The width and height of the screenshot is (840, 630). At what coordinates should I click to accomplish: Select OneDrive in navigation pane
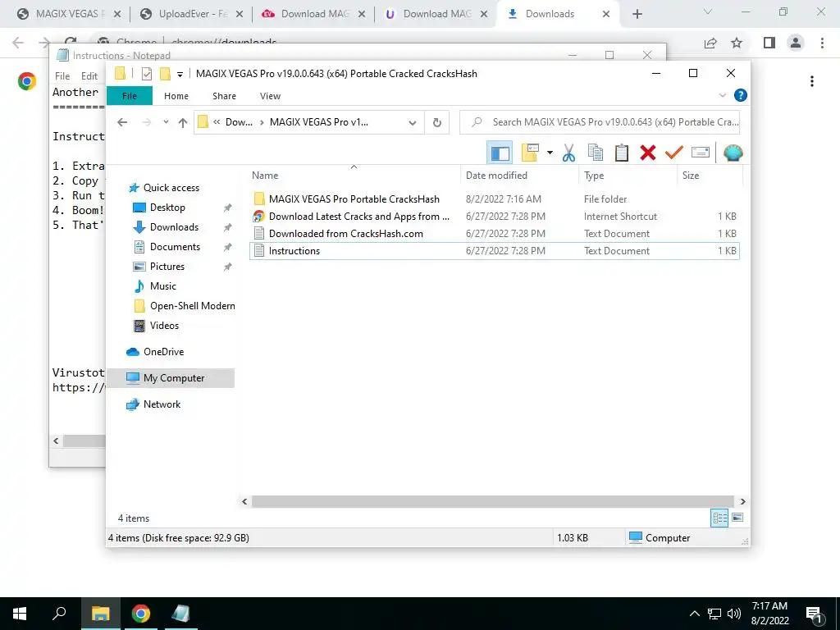click(x=163, y=352)
